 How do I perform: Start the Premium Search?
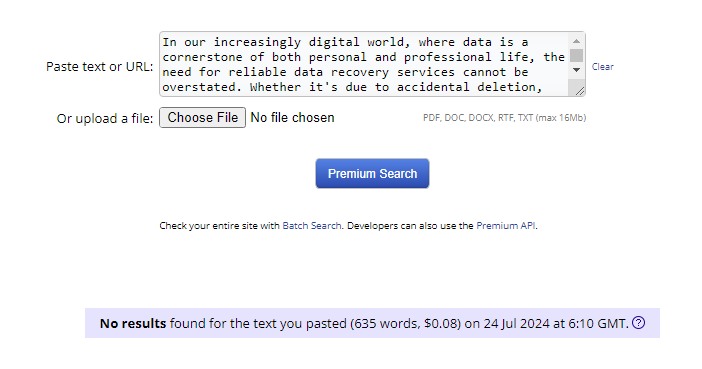372,173
